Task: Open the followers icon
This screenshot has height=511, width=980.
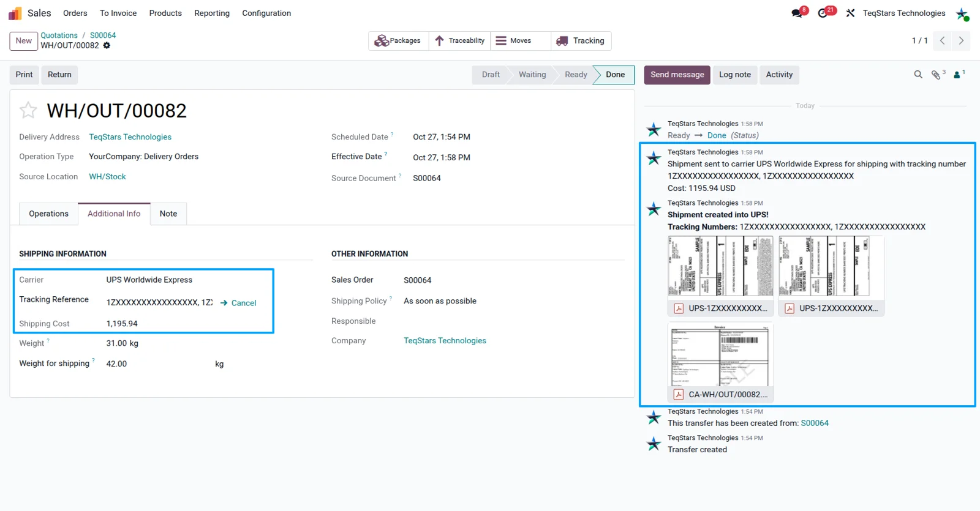Action: [x=959, y=75]
